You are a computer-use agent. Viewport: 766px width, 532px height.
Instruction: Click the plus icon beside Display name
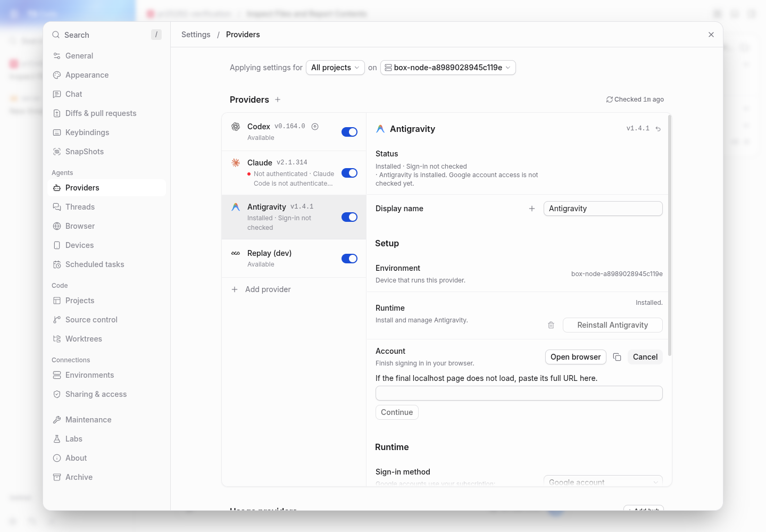tap(532, 209)
